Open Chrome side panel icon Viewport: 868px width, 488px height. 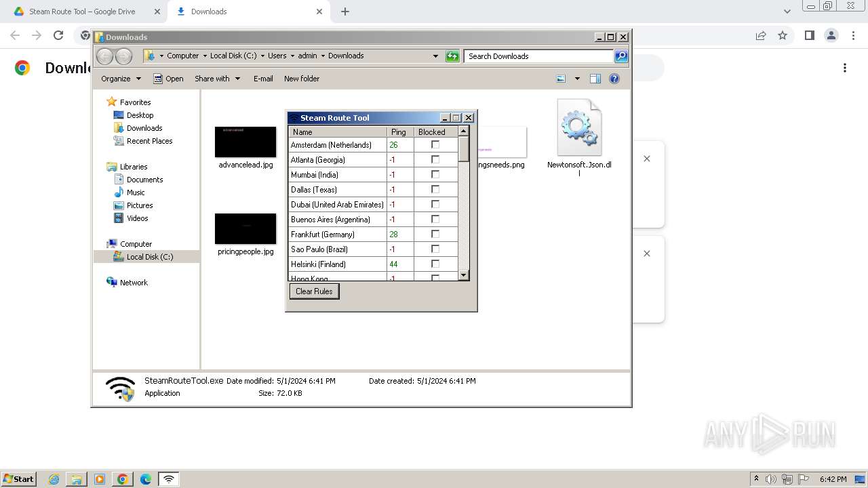click(x=809, y=35)
